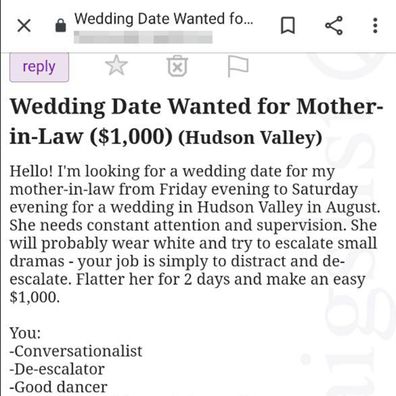Viewport: 396px width, 396px height.
Task: Tap the blurred URL address bar
Action: (143, 37)
